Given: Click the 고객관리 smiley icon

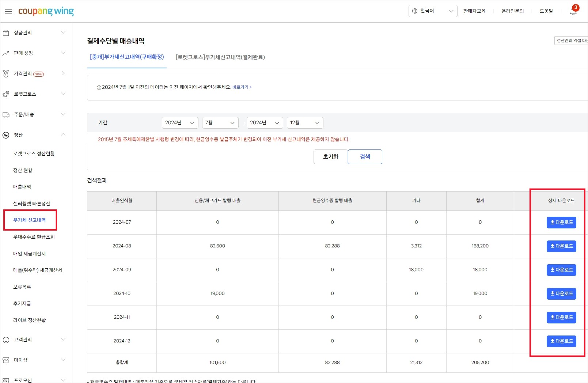Looking at the screenshot, I should [x=6, y=340].
